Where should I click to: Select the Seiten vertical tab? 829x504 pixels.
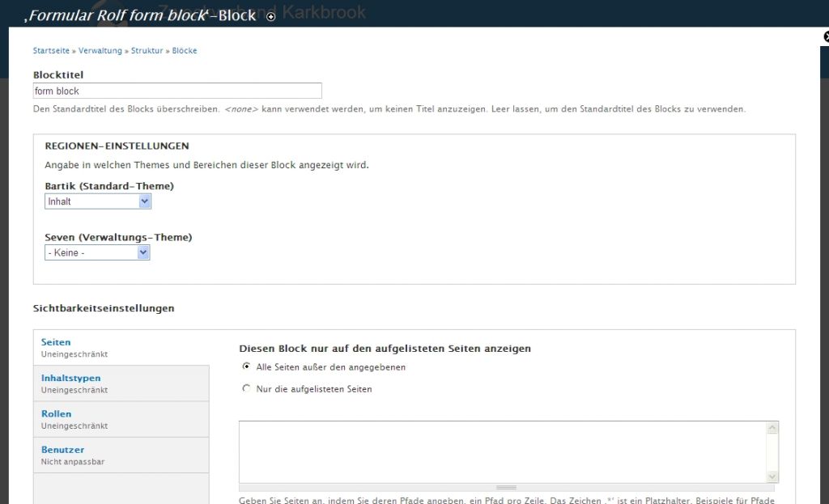[56, 342]
